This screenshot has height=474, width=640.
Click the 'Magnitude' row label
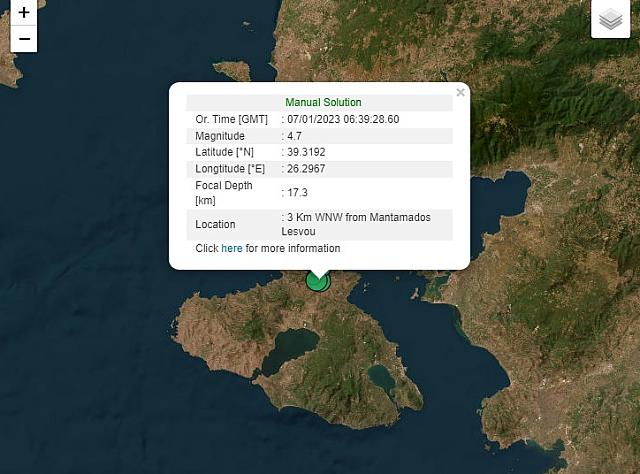click(x=219, y=136)
